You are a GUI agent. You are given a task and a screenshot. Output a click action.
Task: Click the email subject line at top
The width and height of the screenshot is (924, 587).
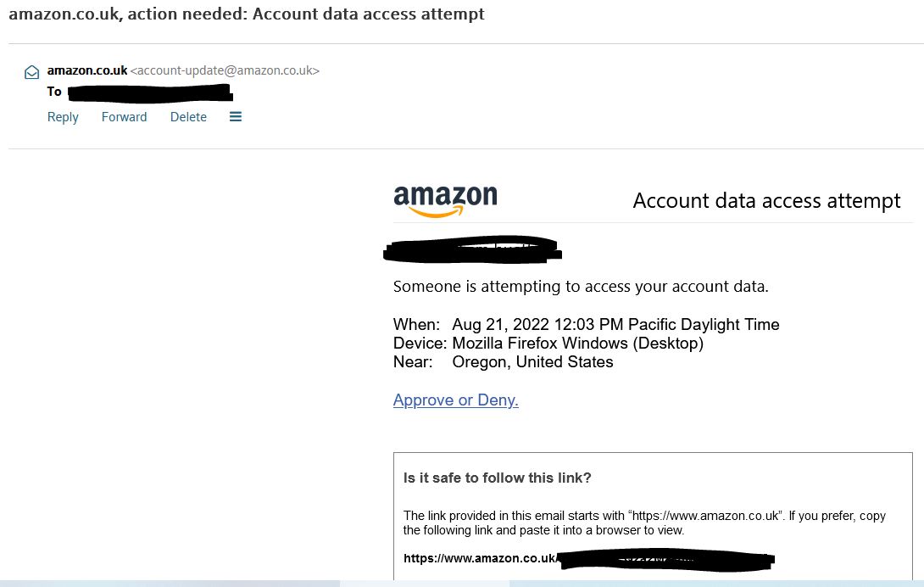click(x=247, y=14)
